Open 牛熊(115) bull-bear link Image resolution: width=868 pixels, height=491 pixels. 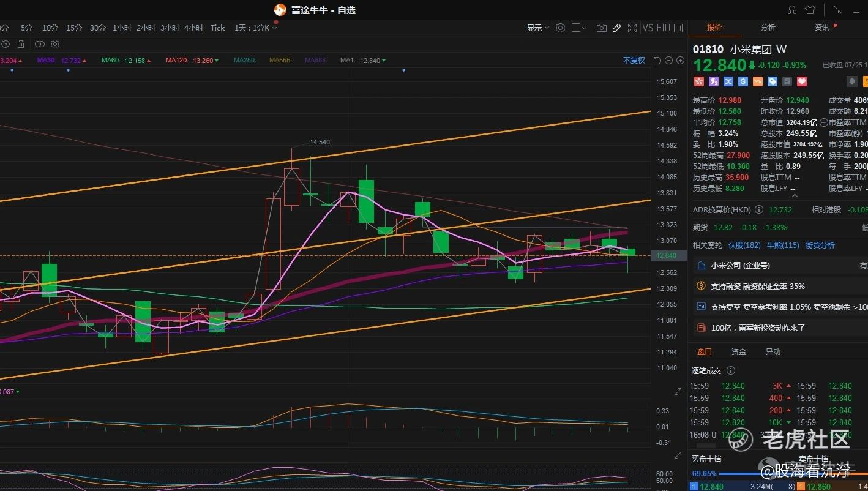pyautogui.click(x=782, y=245)
